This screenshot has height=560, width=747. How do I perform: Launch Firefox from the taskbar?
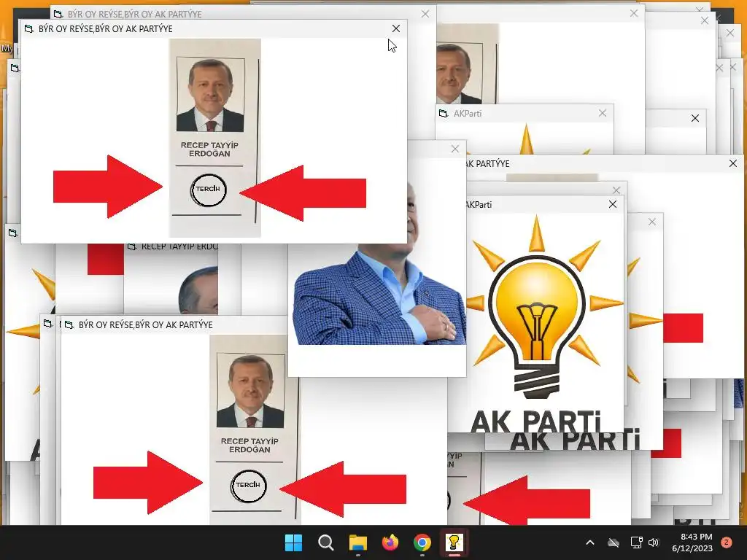[x=390, y=542]
